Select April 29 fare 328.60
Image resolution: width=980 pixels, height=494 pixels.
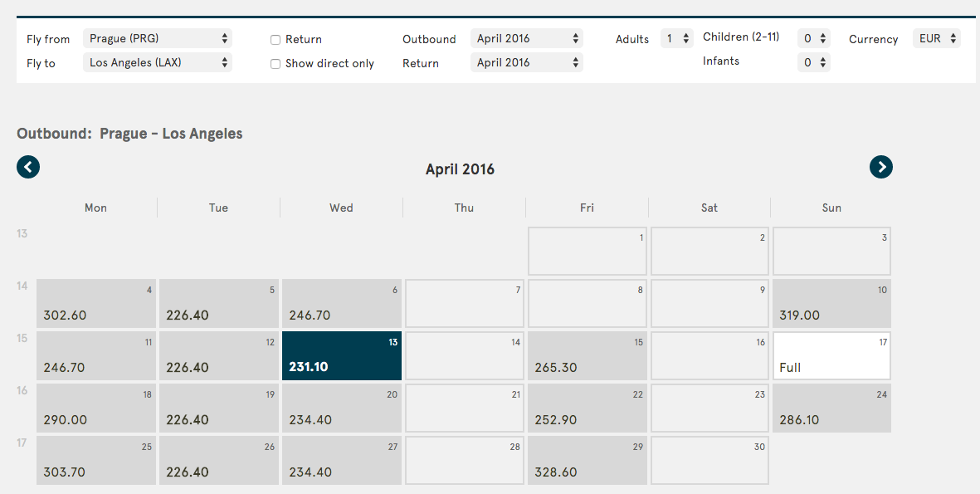point(588,461)
